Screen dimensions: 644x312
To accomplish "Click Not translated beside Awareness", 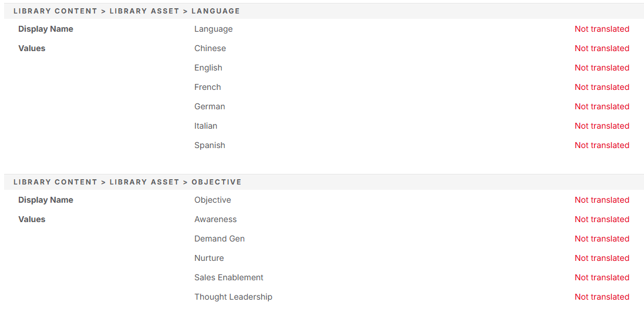I will click(x=602, y=219).
